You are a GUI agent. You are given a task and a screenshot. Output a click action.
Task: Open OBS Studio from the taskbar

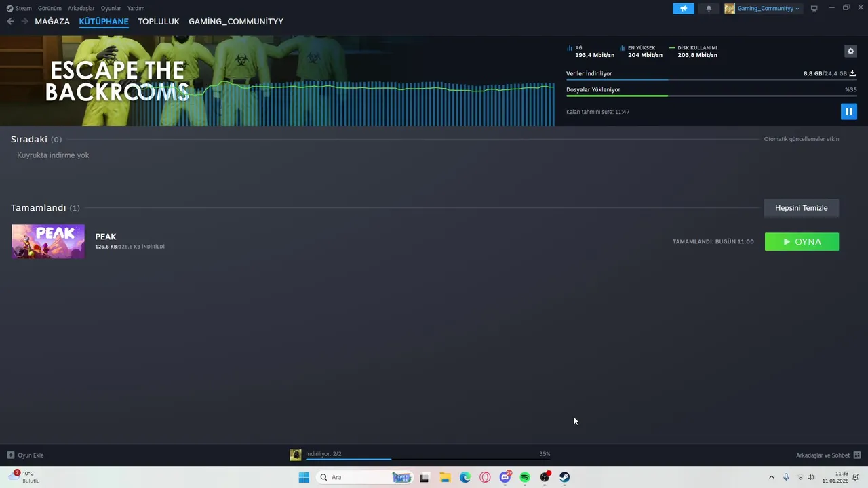coord(545,477)
